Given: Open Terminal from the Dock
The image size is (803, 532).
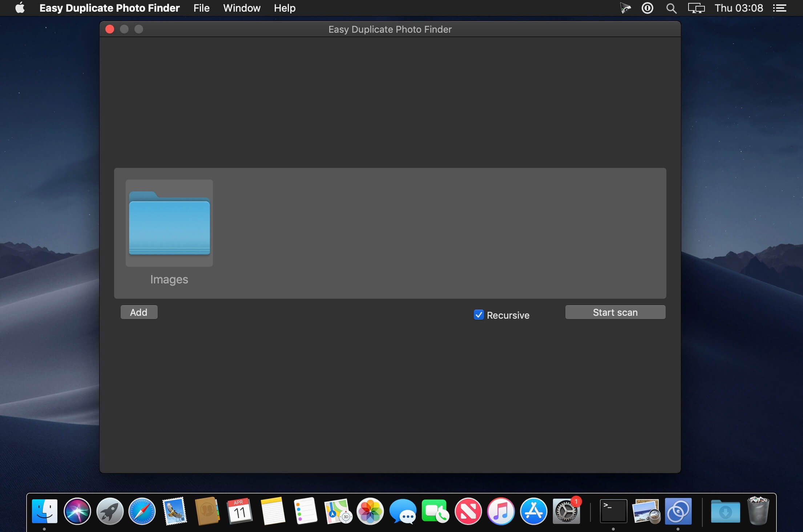Looking at the screenshot, I should coord(613,511).
